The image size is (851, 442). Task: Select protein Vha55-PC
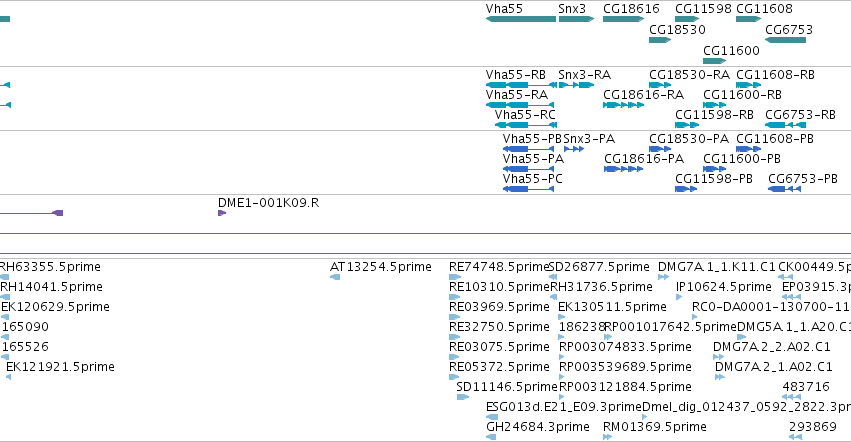tap(528, 189)
